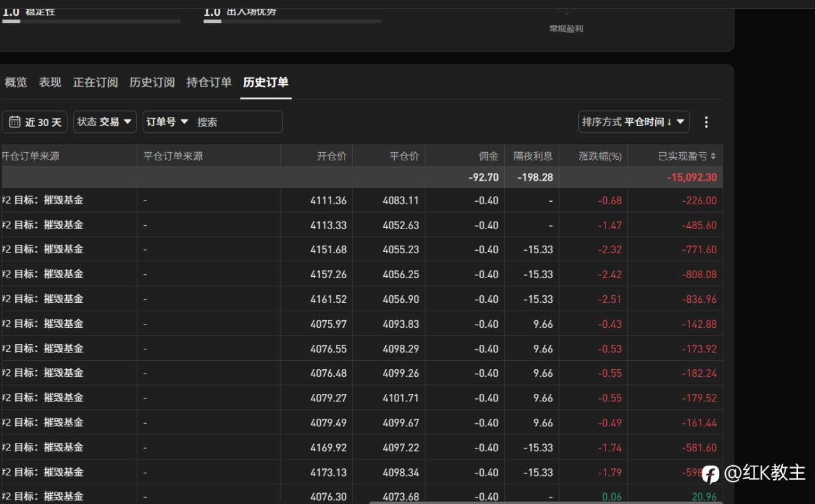Screen dimensions: 815x504
Task: Click total realized loss -15,092.30
Action: tap(691, 178)
